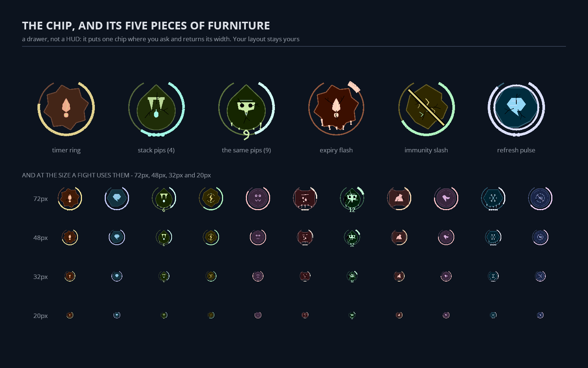Click the page title heading

pos(146,26)
